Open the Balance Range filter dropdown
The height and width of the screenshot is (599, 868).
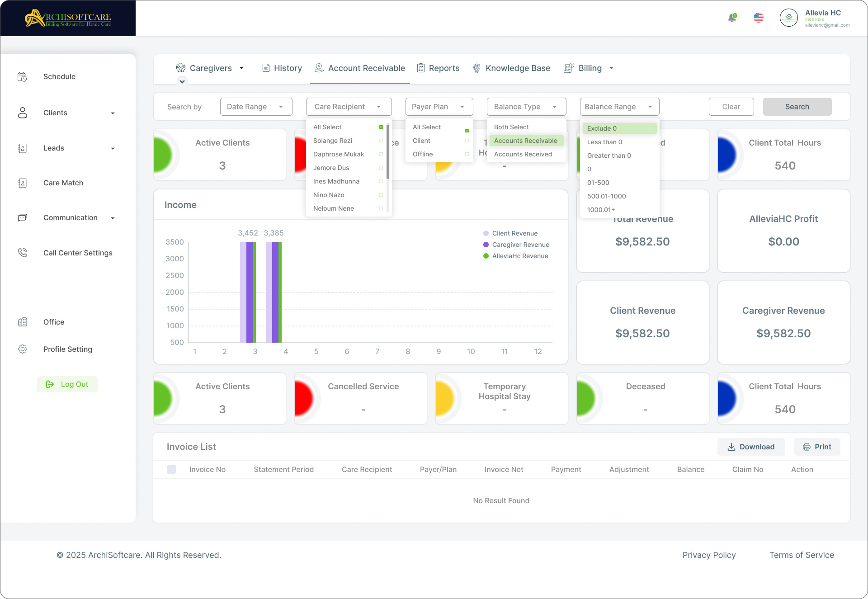[x=619, y=107]
